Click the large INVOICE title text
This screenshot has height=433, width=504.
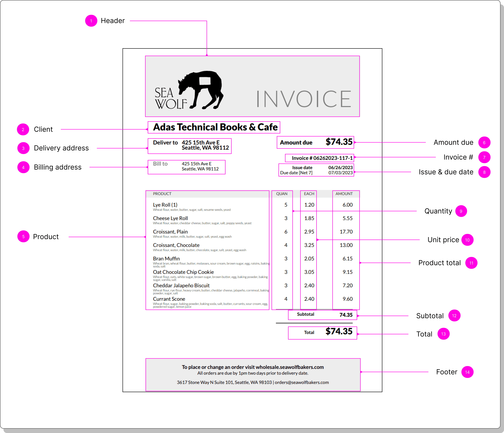[304, 99]
